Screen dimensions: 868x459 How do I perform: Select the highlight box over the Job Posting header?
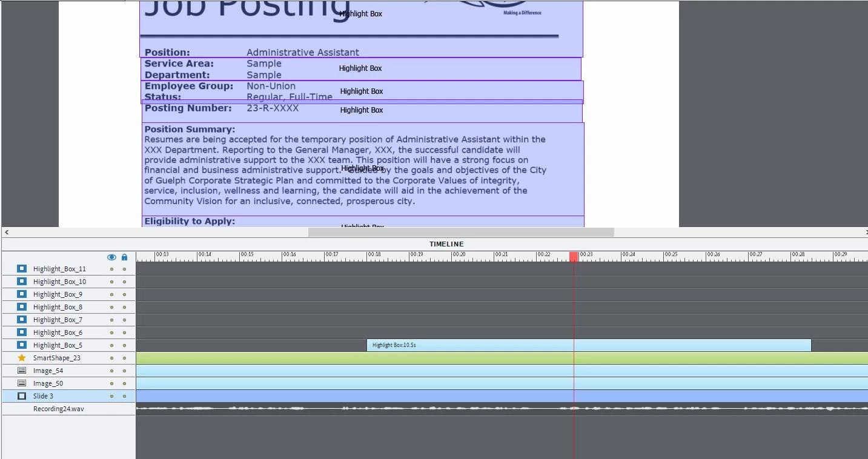click(361, 28)
